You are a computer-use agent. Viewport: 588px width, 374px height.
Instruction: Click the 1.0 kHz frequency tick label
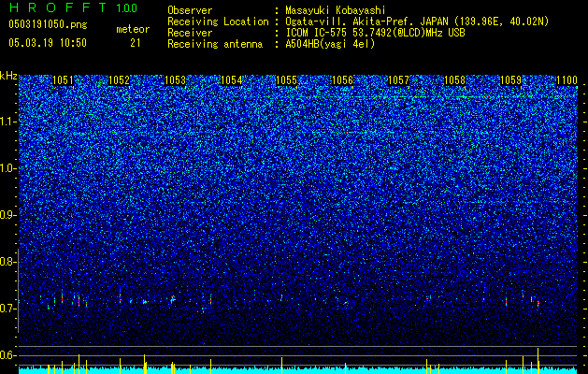pos(8,168)
